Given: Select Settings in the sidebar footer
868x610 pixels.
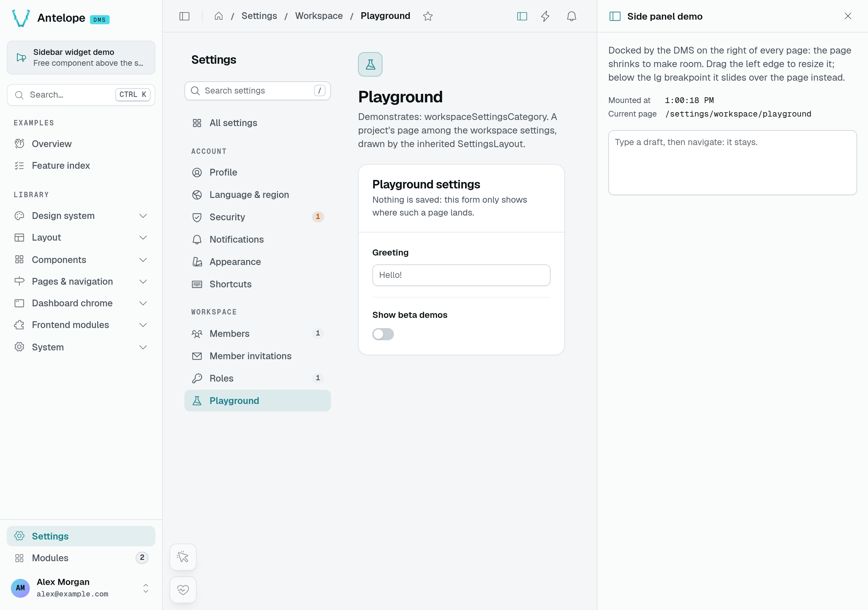Looking at the screenshot, I should (x=81, y=536).
